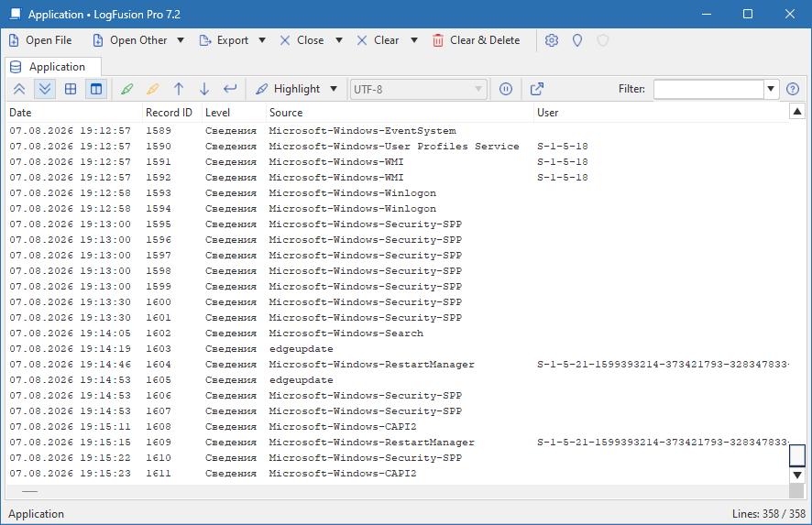Click the location pin icon
Image resolution: width=812 pixels, height=525 pixels.
pos(577,40)
